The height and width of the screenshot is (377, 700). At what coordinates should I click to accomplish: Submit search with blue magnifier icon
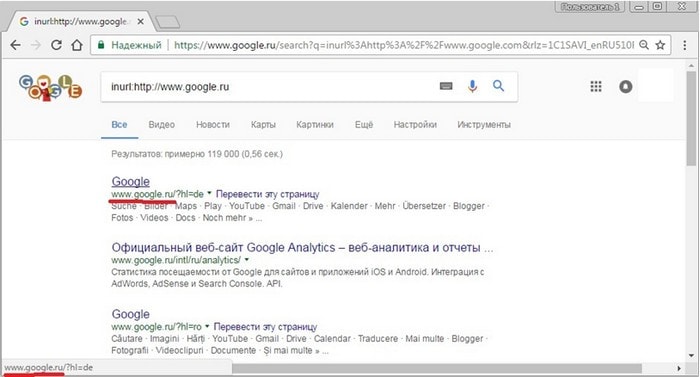pos(498,85)
